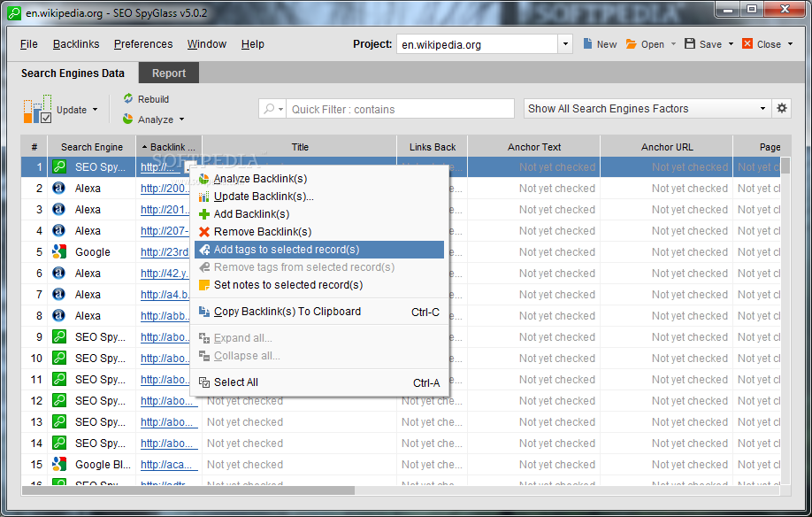Click the Alexa icon in row 2
This screenshot has height=517, width=812.
pos(59,188)
